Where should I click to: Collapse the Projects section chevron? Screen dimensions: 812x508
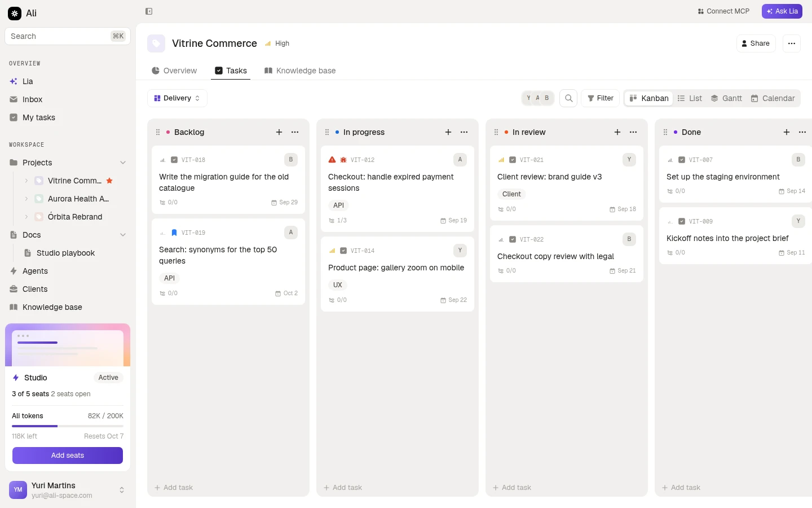[123, 163]
